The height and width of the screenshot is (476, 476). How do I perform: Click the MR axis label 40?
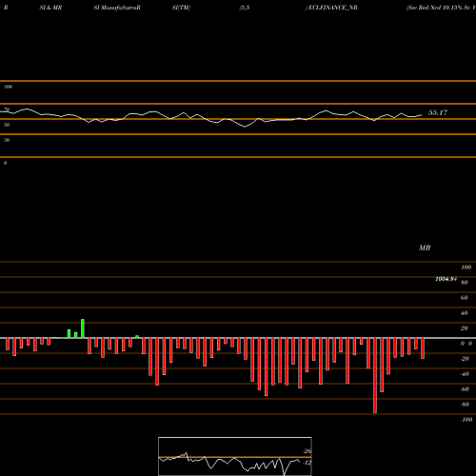tap(465, 313)
